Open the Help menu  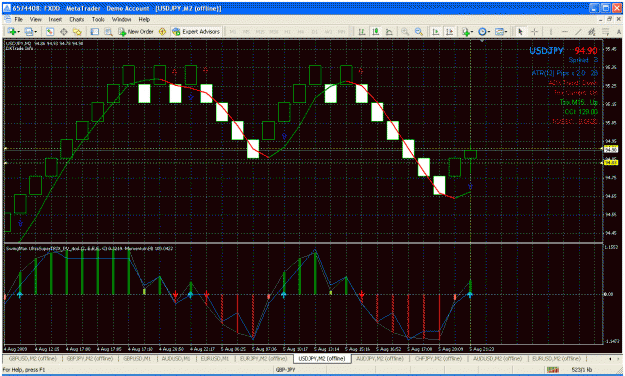tap(144, 19)
